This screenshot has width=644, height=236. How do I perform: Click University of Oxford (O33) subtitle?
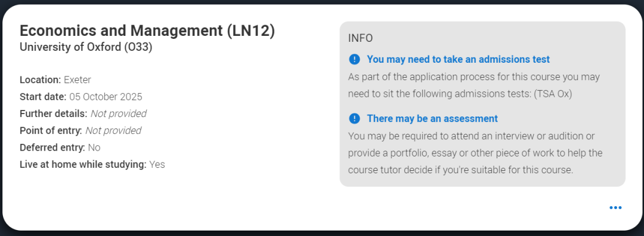pyautogui.click(x=86, y=47)
